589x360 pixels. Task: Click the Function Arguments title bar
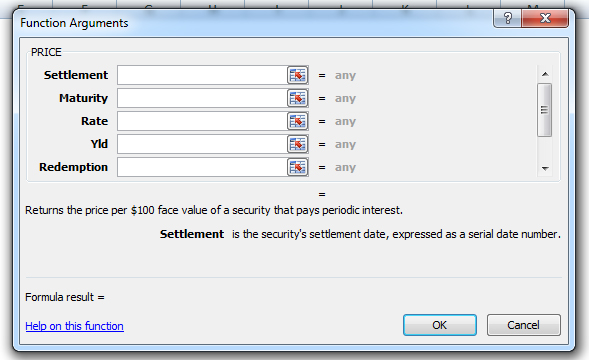pyautogui.click(x=255, y=23)
